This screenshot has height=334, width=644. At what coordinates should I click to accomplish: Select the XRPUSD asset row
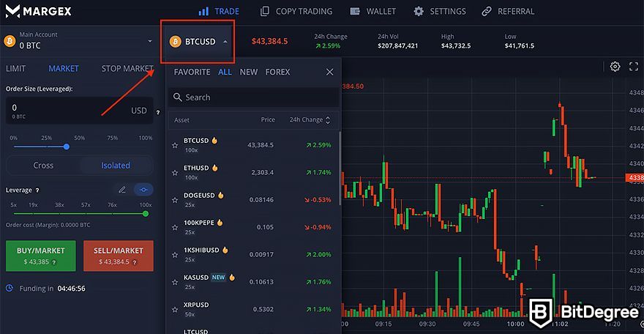click(x=253, y=309)
